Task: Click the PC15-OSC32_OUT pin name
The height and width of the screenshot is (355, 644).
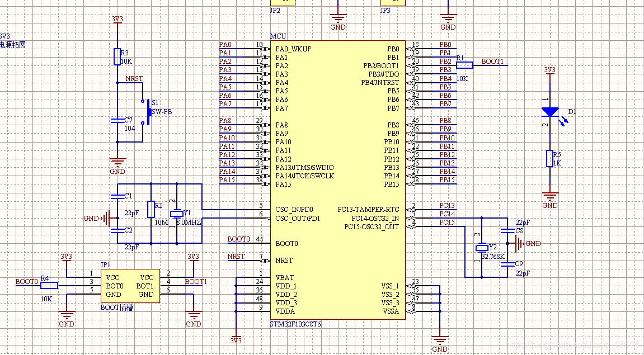Action: [372, 227]
